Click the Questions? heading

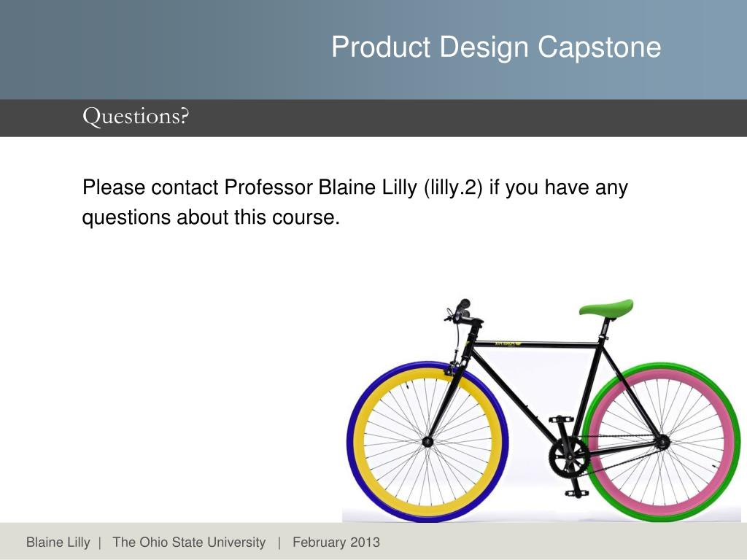136,116
